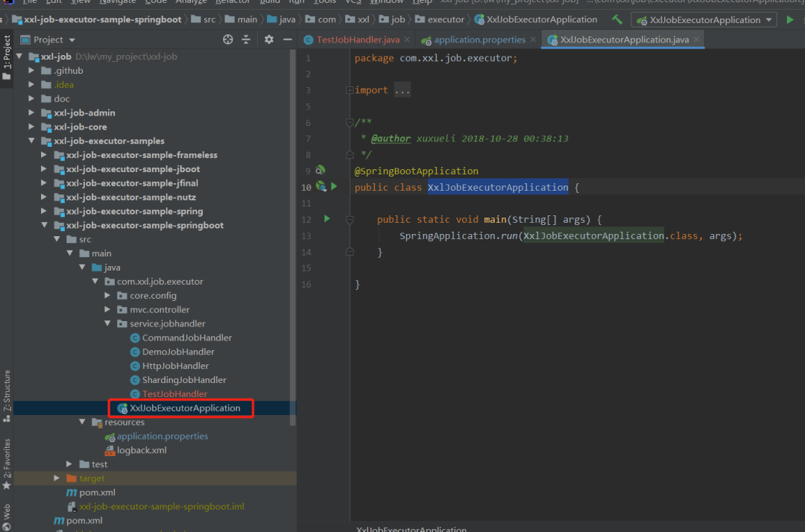Switch to the application.properties tab
This screenshot has height=532, width=805.
479,40
